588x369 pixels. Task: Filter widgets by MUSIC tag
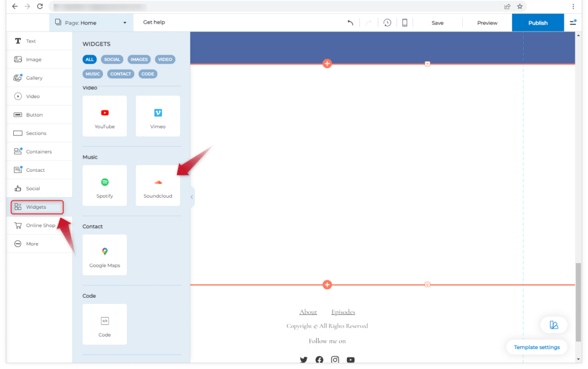[92, 74]
